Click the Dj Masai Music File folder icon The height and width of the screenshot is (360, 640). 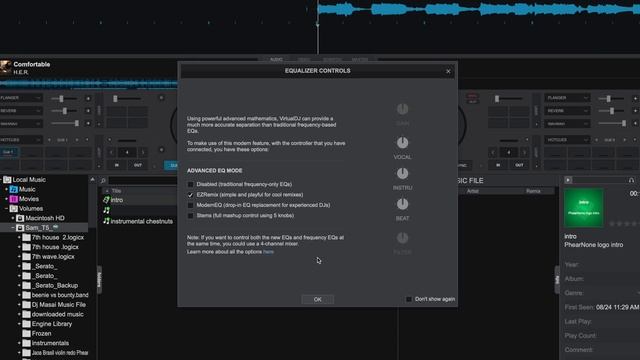[27, 305]
